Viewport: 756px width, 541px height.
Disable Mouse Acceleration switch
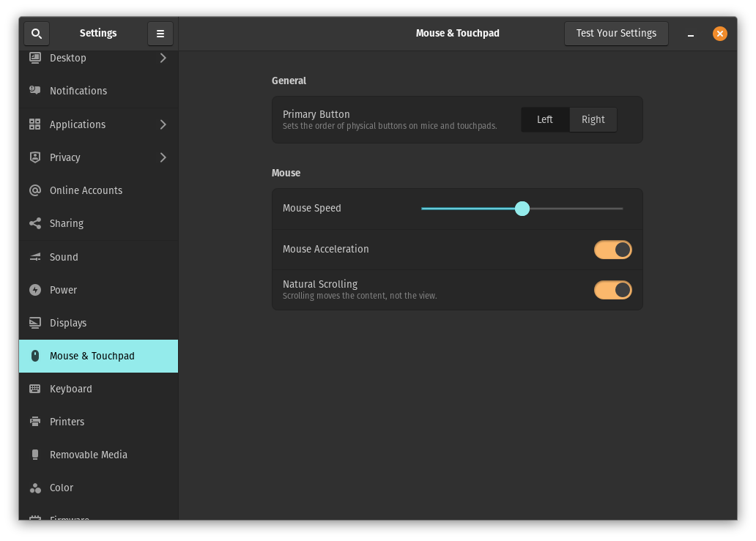pyautogui.click(x=613, y=250)
